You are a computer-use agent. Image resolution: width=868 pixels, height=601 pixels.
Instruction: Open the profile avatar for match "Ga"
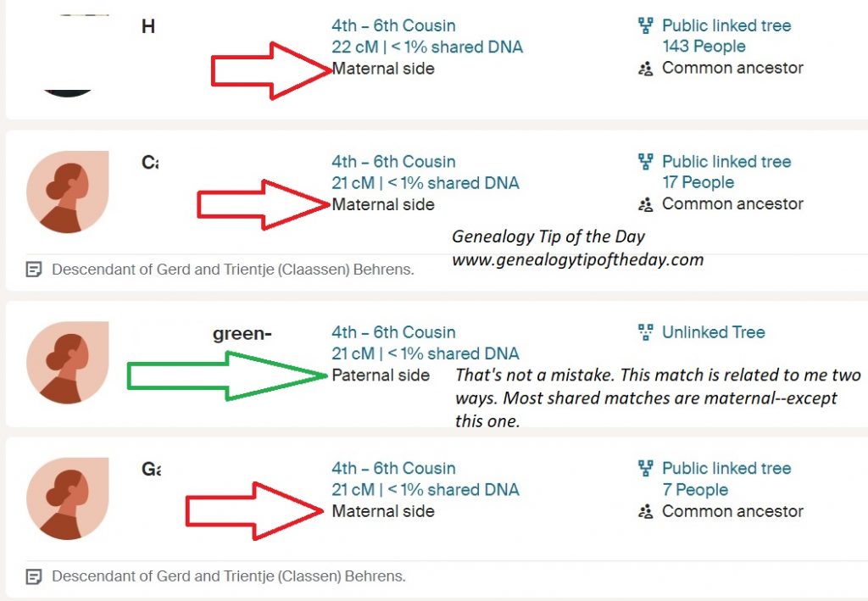pyautogui.click(x=68, y=498)
